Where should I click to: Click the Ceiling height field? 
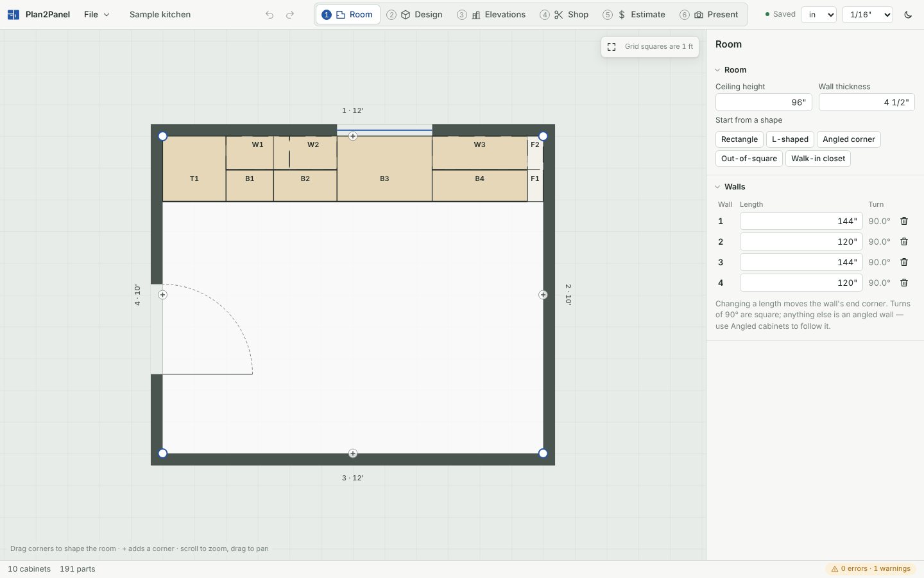pos(764,102)
